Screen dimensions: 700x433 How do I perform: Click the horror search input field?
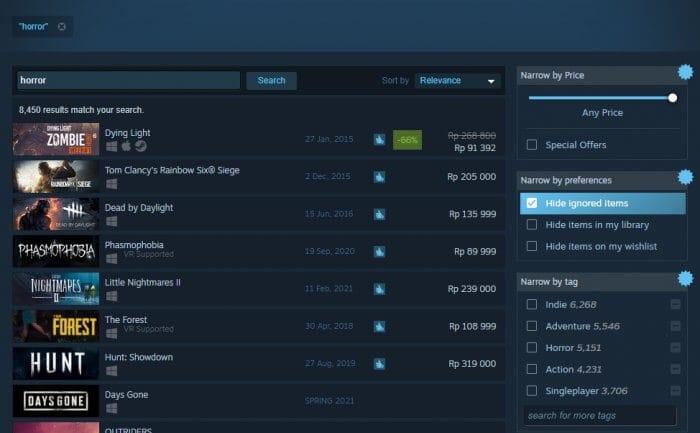(129, 80)
